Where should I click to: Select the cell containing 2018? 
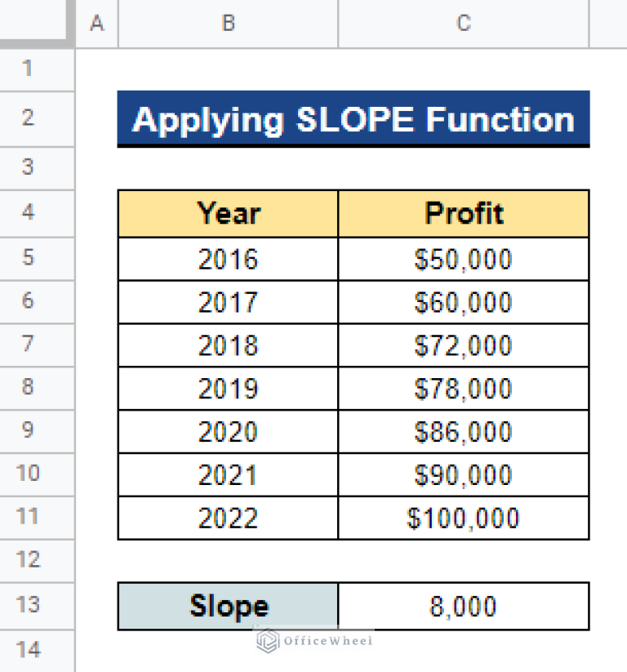228,345
